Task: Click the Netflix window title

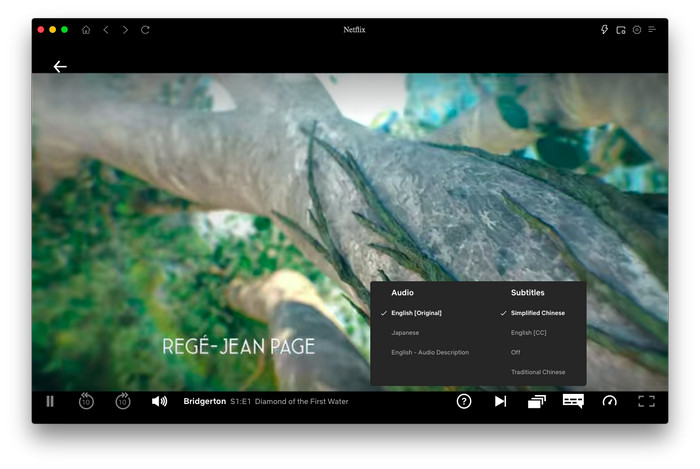Action: pyautogui.click(x=354, y=29)
